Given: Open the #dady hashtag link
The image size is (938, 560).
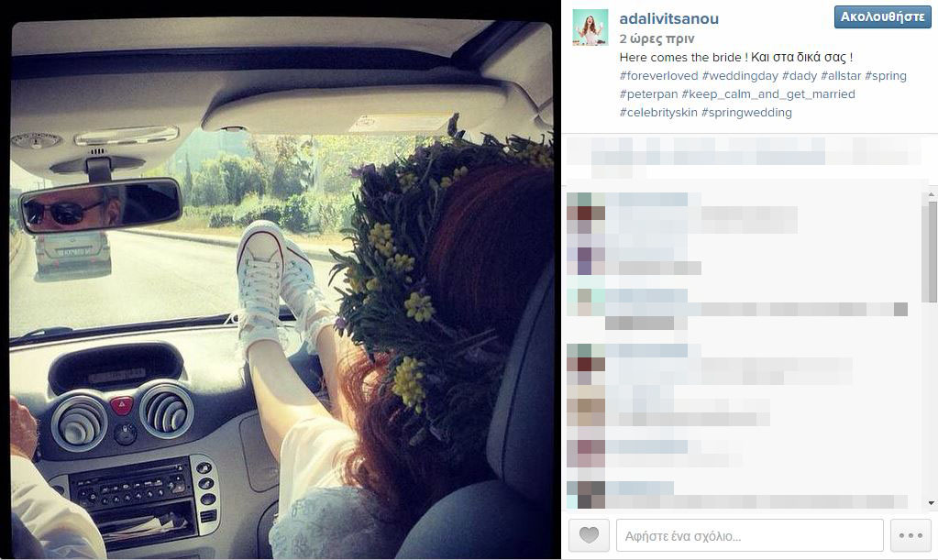Looking at the screenshot, I should (x=800, y=76).
